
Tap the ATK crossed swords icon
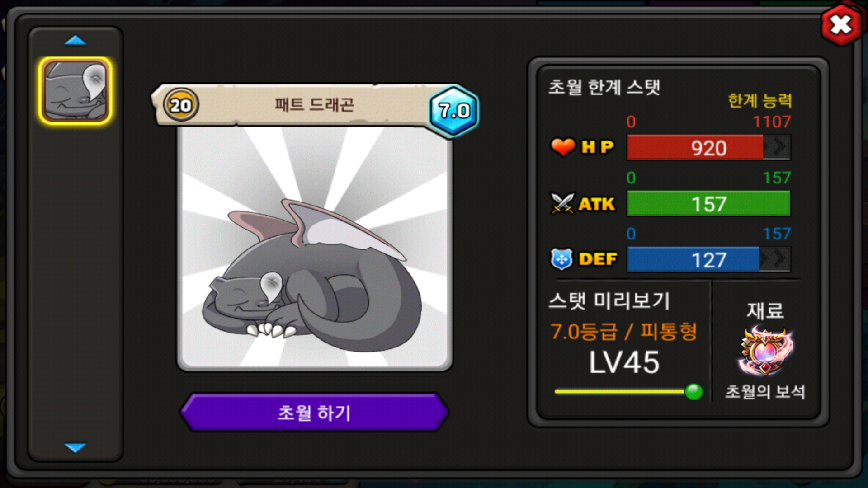pyautogui.click(x=562, y=203)
